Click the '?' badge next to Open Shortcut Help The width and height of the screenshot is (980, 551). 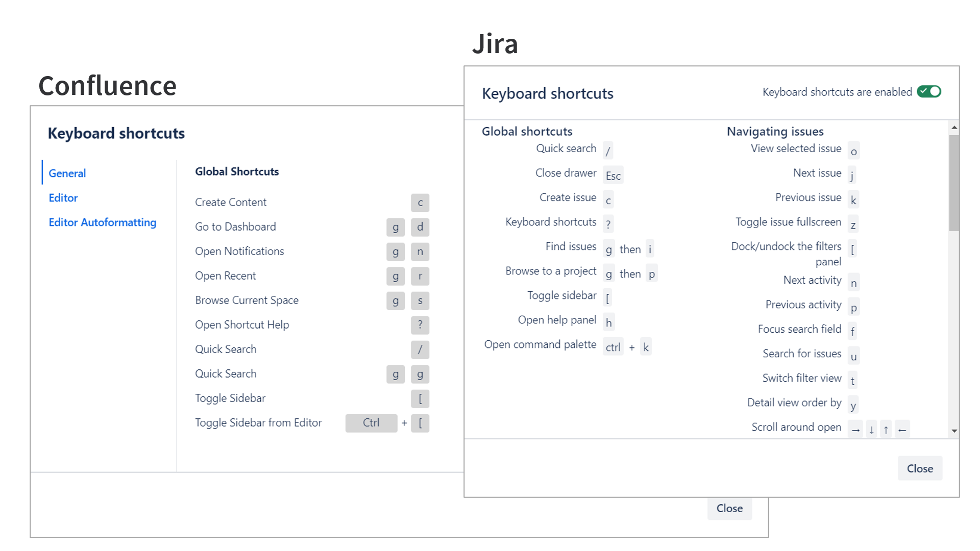click(x=420, y=325)
